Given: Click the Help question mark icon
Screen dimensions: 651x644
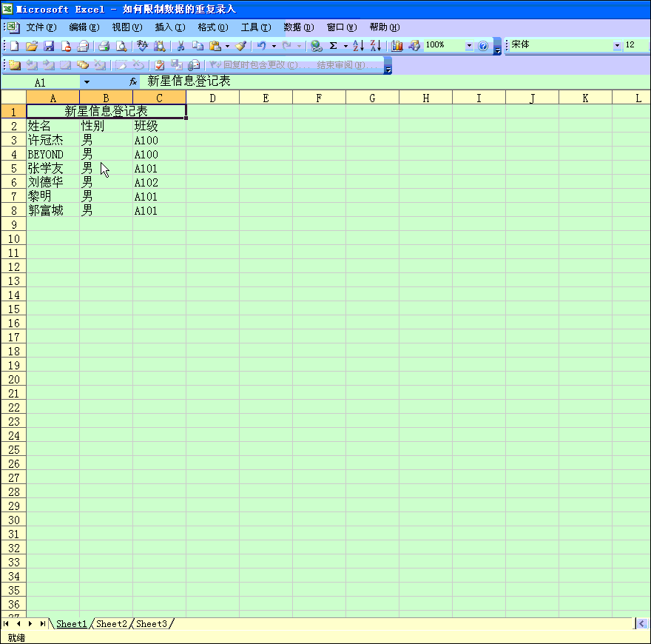Looking at the screenshot, I should point(483,46).
